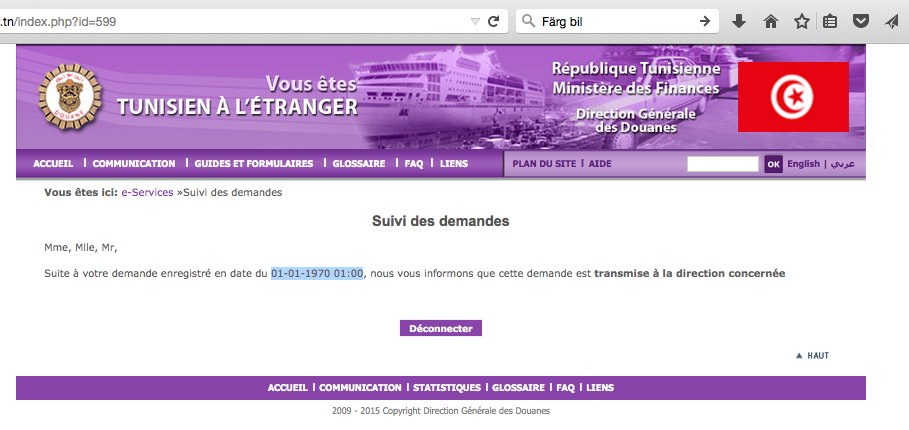Open COMMUNICATION in the top menu

134,164
